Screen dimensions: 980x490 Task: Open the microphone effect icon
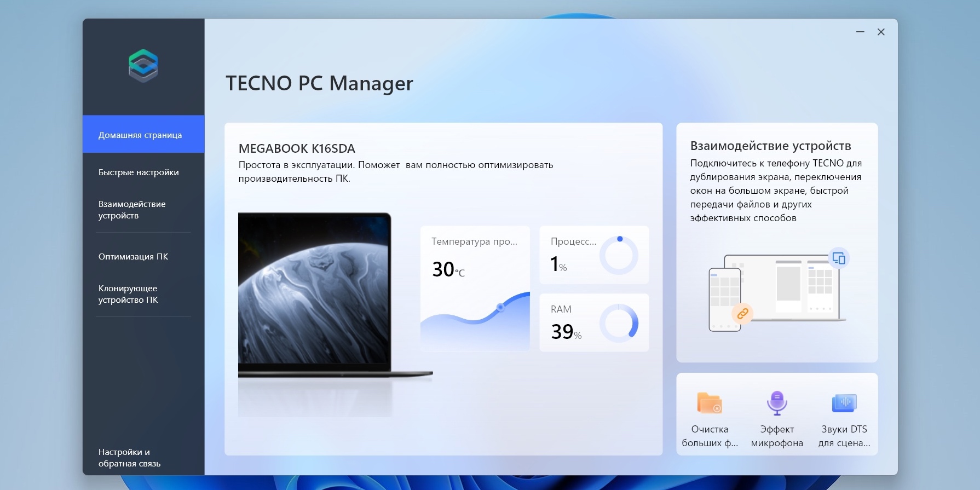point(777,403)
